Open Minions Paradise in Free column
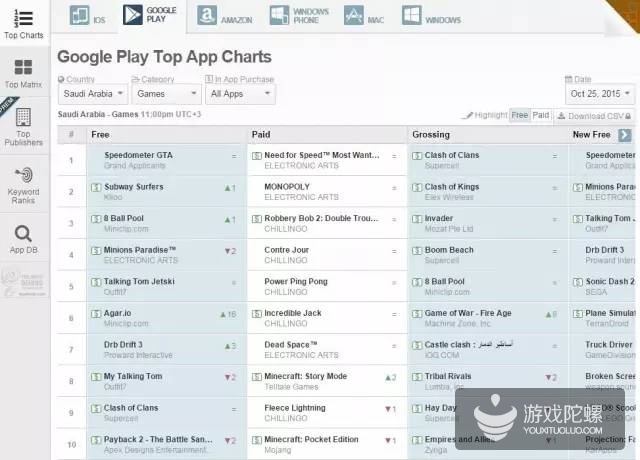Image resolution: width=640 pixels, height=460 pixels. tap(140, 250)
